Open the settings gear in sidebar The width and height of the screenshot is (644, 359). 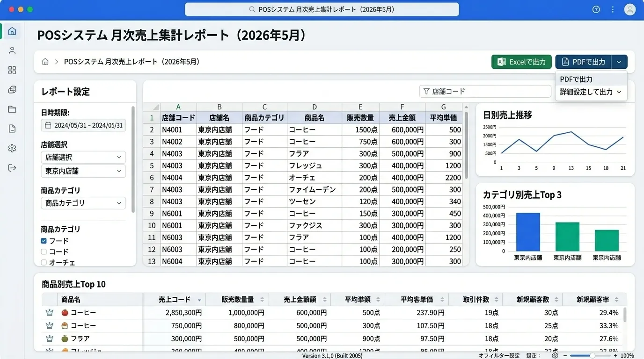coord(12,148)
